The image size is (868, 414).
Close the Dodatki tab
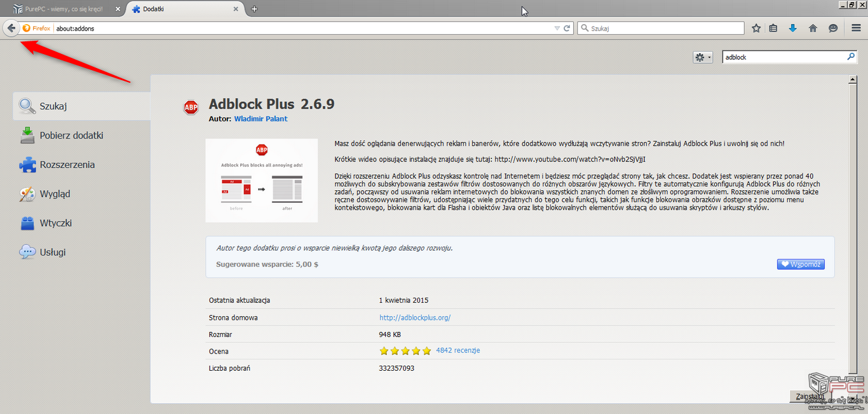click(x=236, y=9)
